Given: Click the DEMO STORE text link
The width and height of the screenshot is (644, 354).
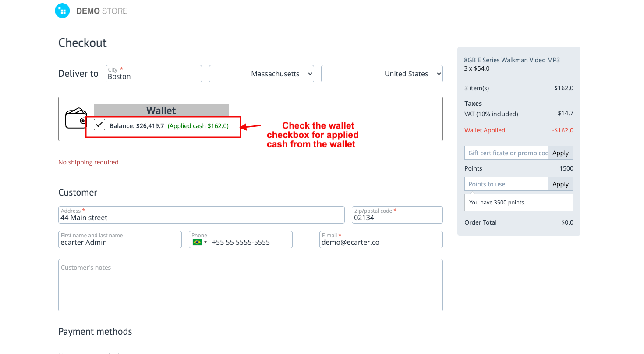Looking at the screenshot, I should 102,11.
